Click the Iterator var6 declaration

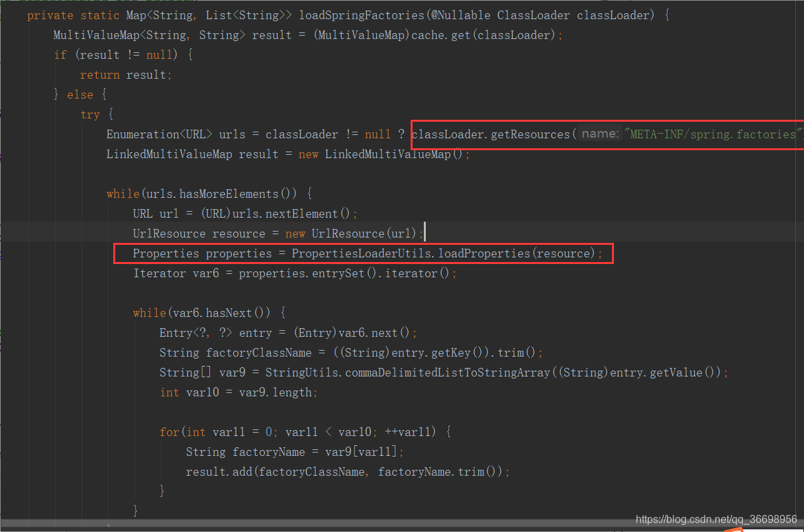[x=176, y=273]
